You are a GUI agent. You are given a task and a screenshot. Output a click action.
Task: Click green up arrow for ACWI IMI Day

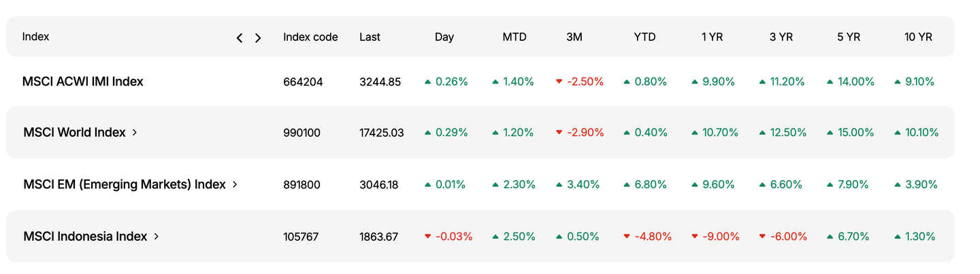point(427,82)
